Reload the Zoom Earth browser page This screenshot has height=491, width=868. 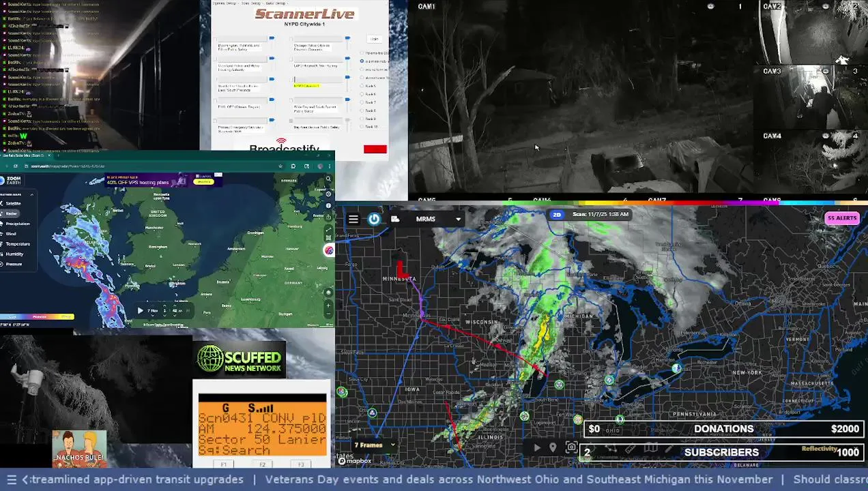(x=15, y=166)
